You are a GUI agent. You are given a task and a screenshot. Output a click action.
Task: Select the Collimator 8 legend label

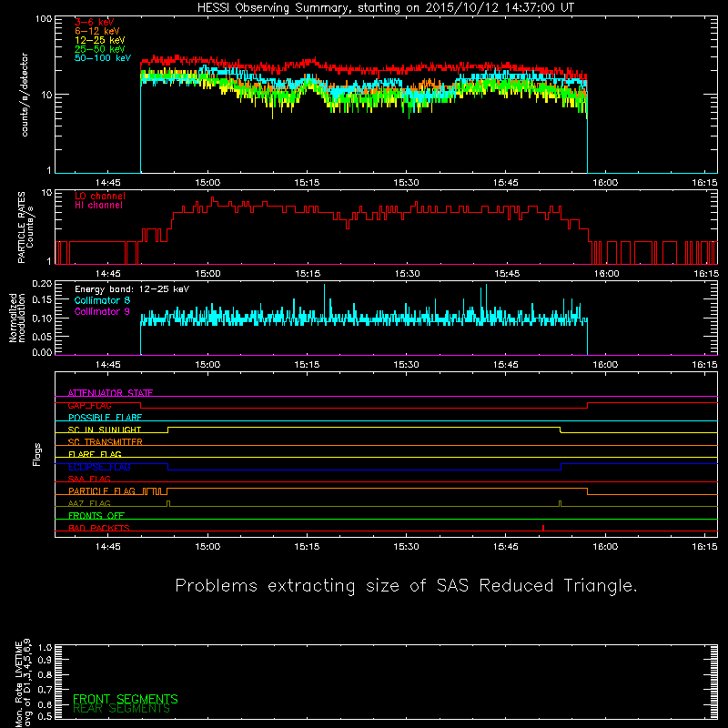pos(102,300)
